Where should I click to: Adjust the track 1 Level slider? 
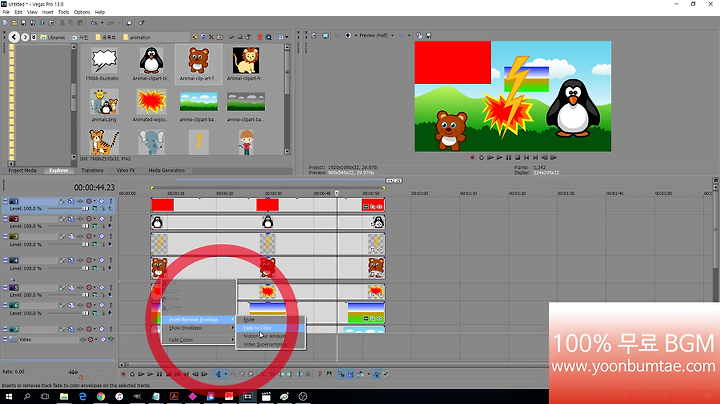85,208
